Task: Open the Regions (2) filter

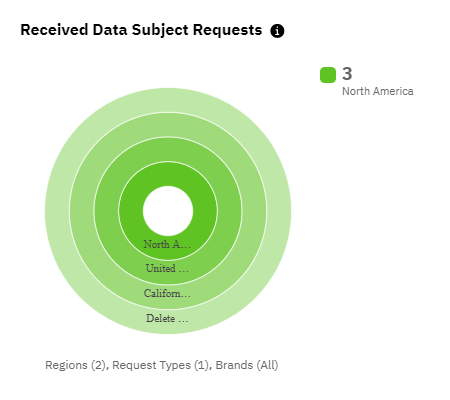Action: coord(75,365)
